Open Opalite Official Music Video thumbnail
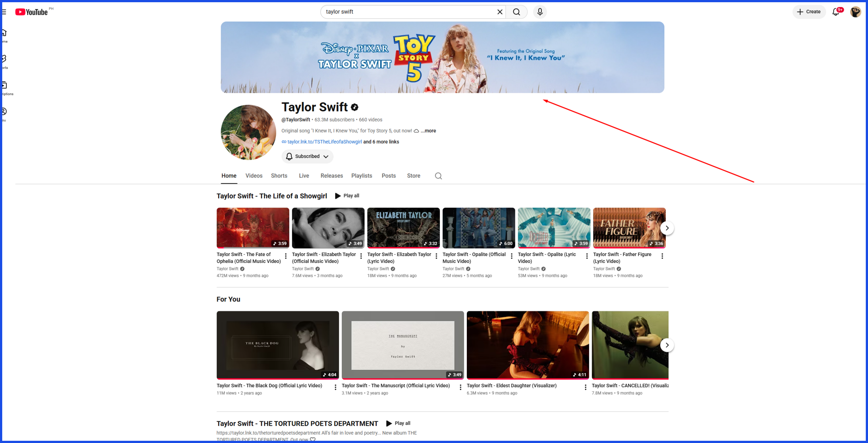This screenshot has height=443, width=868. 479,228
